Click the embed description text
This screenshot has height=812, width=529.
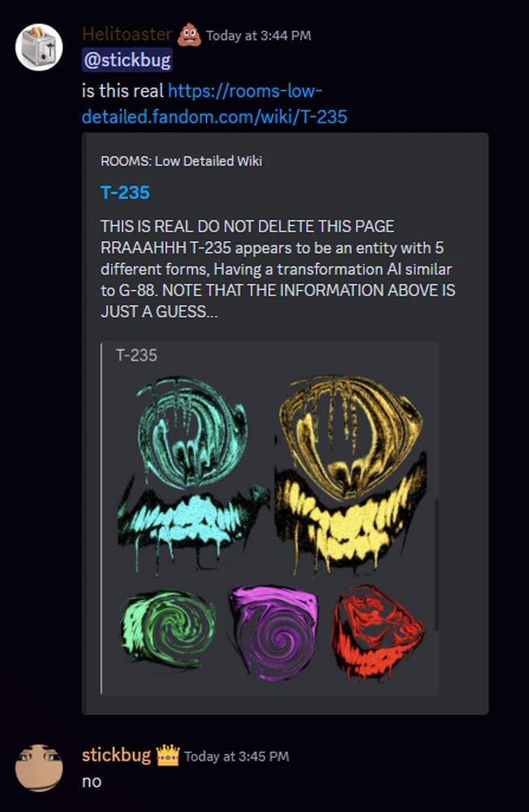pos(277,269)
